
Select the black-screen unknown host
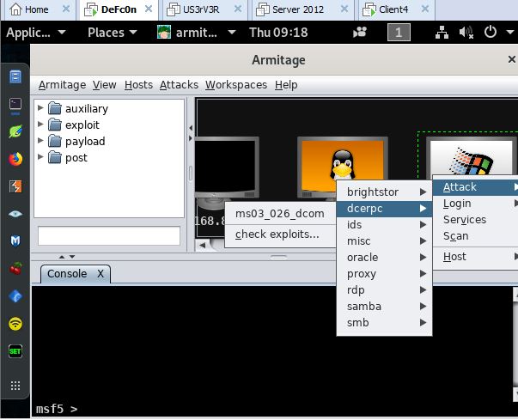(x=226, y=168)
